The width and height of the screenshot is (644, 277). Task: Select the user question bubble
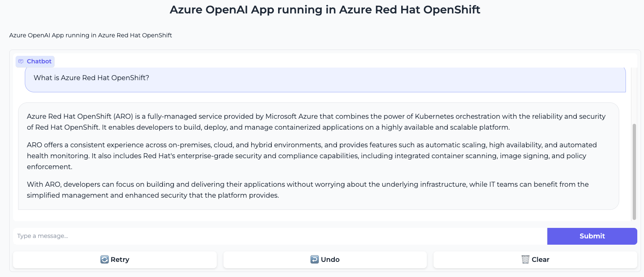326,80
